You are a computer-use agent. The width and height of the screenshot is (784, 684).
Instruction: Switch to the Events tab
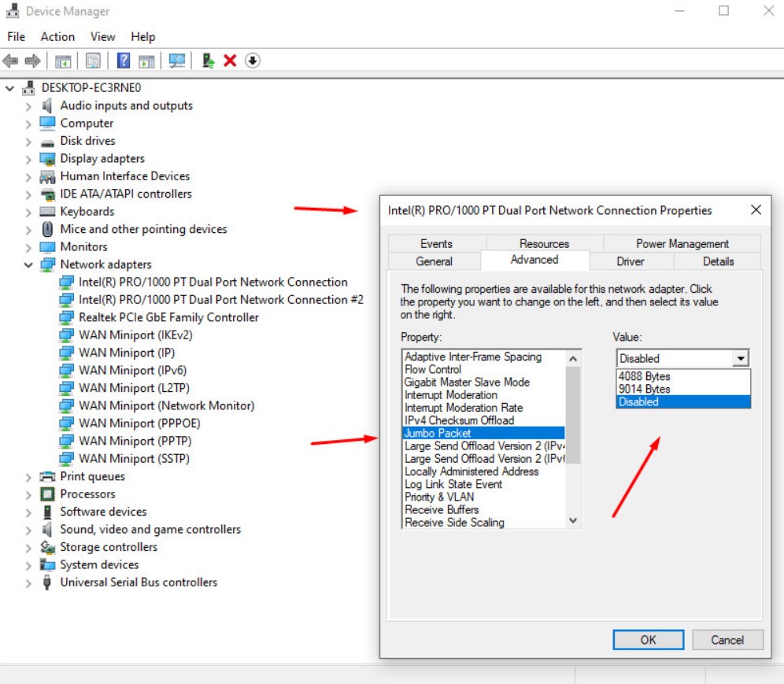[x=436, y=244]
